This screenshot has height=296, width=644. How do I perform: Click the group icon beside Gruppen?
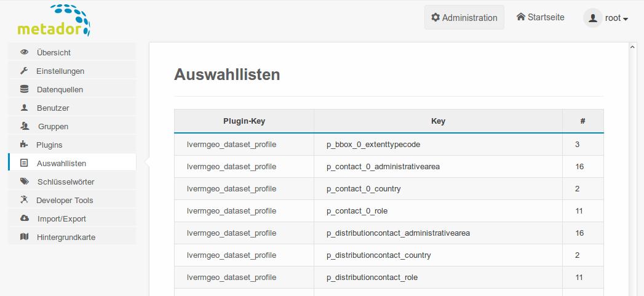point(24,126)
